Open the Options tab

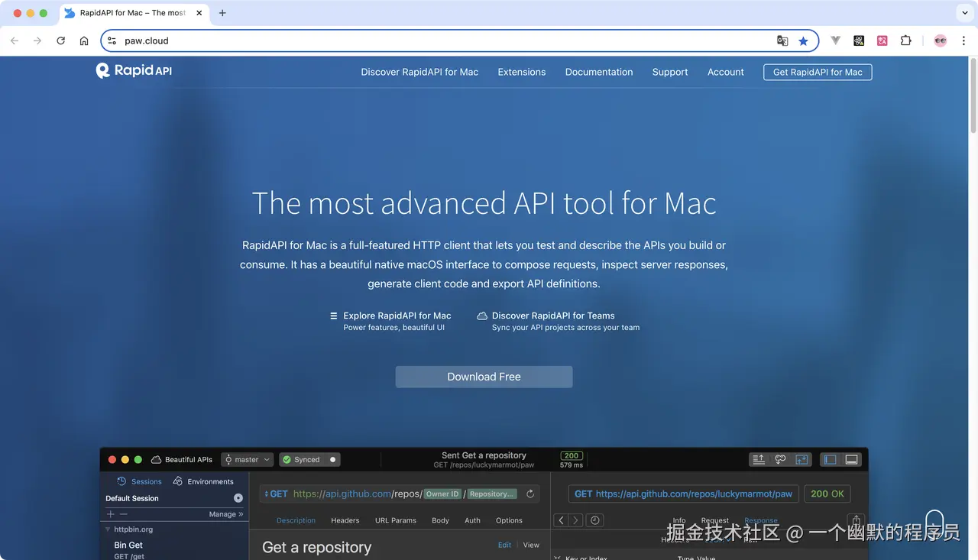pyautogui.click(x=509, y=520)
